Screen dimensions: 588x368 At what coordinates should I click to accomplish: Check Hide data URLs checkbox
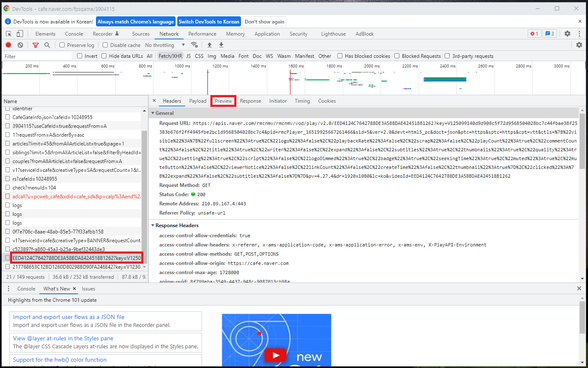pos(104,56)
